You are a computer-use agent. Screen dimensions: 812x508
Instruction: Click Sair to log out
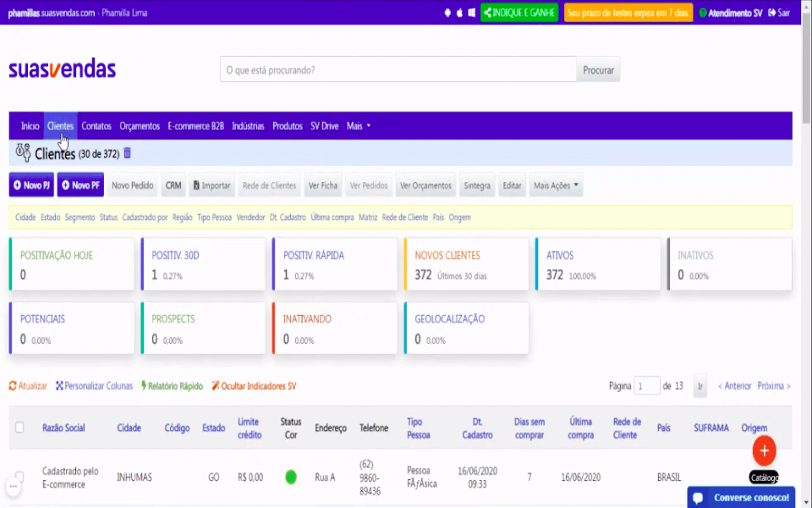[779, 13]
